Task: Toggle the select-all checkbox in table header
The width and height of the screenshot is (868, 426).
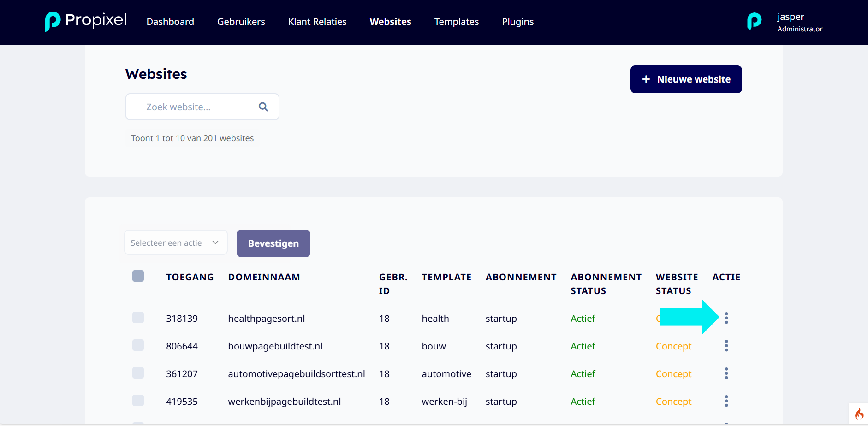Action: coord(138,276)
